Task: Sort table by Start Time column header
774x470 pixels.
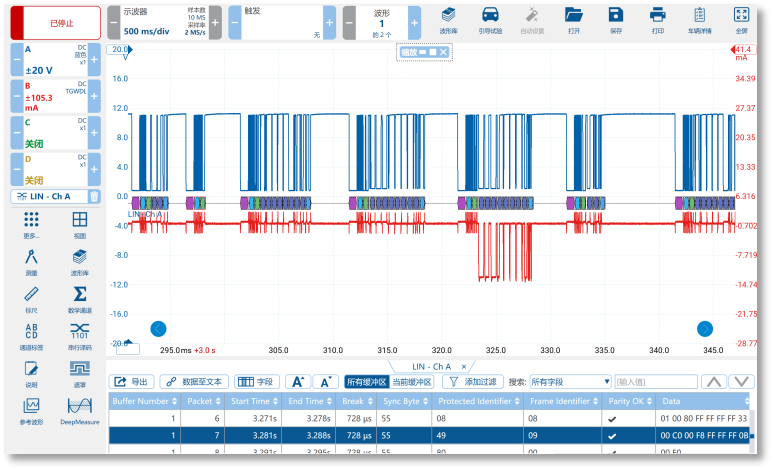Action: (251, 401)
